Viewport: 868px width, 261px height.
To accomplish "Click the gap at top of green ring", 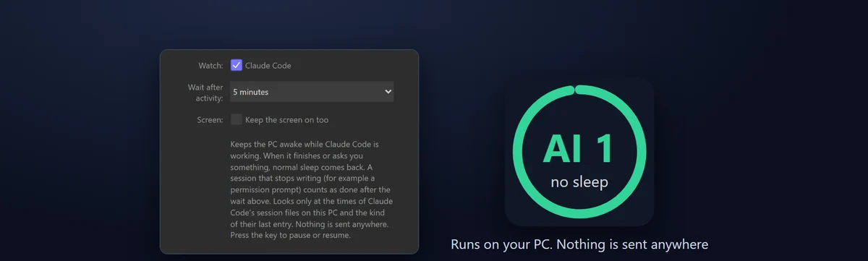I will click(576, 90).
